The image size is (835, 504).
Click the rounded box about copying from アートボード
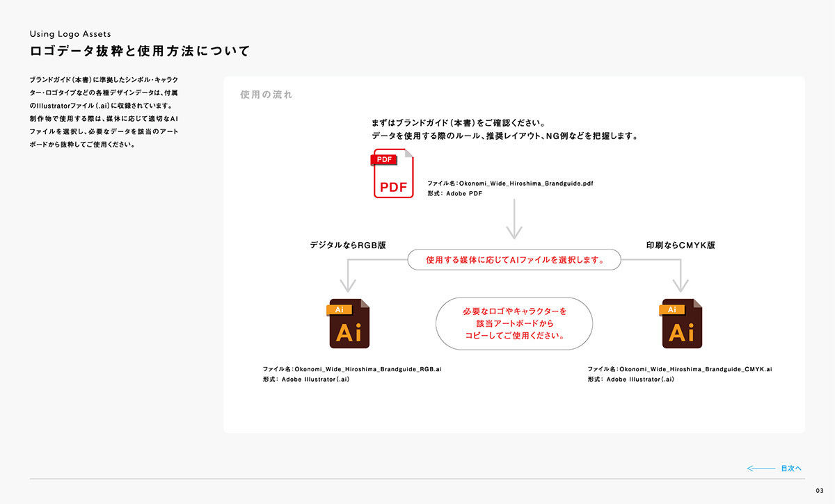coord(514,323)
